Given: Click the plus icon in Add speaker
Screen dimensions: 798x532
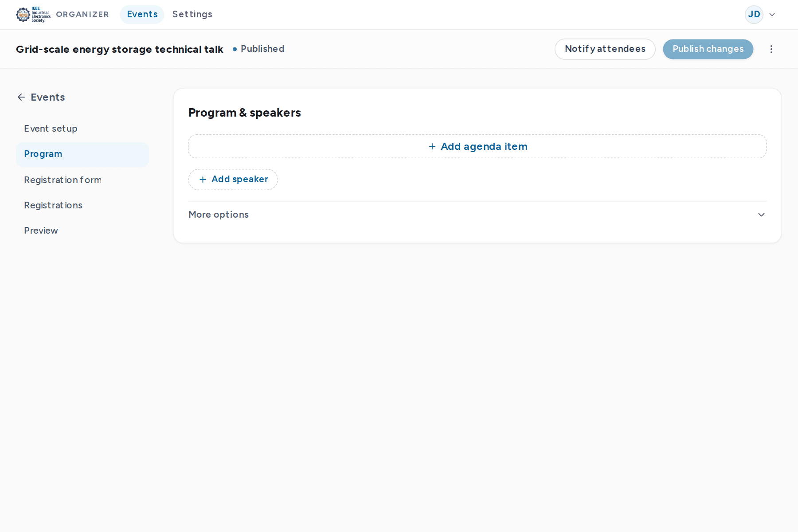Looking at the screenshot, I should 203,180.
